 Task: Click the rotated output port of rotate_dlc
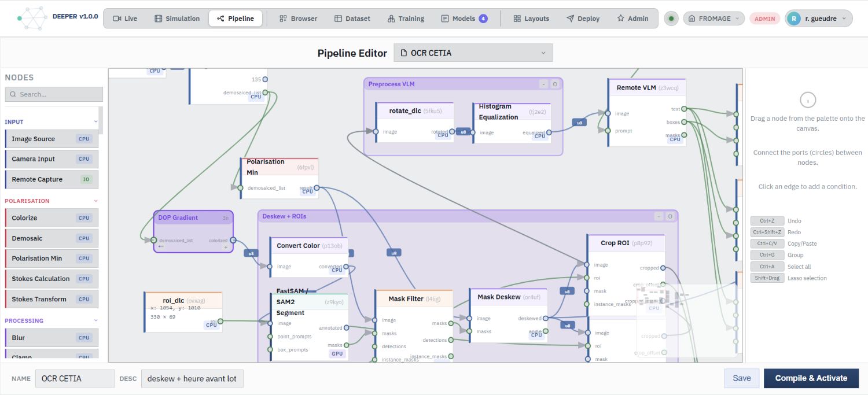click(x=453, y=132)
